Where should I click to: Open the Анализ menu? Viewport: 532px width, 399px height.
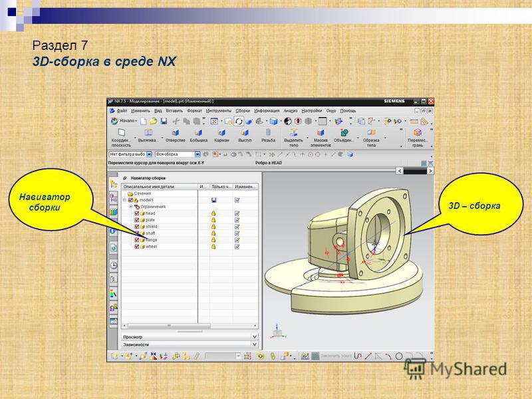[291, 111]
